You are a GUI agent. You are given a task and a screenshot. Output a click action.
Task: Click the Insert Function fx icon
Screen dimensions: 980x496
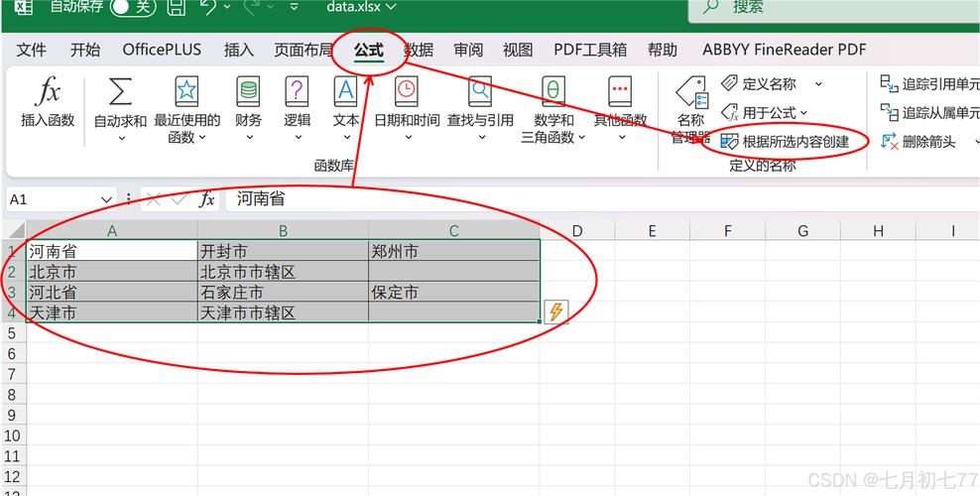point(48,92)
